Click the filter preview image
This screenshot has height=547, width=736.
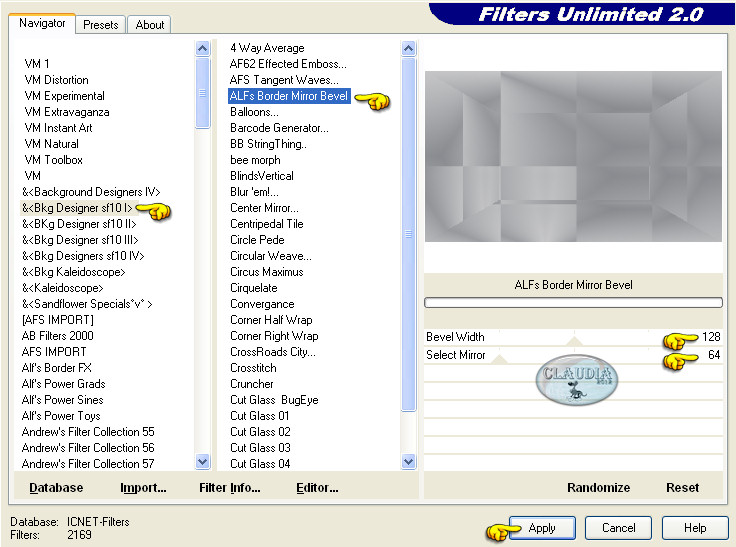click(x=573, y=156)
